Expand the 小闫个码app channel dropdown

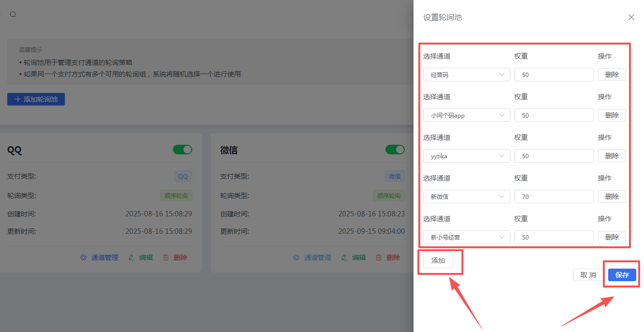[x=466, y=116]
